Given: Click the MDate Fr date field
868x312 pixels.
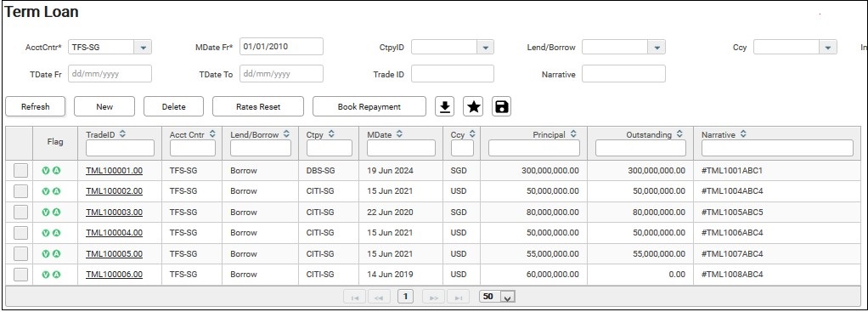Looking at the screenshot, I should 281,47.
